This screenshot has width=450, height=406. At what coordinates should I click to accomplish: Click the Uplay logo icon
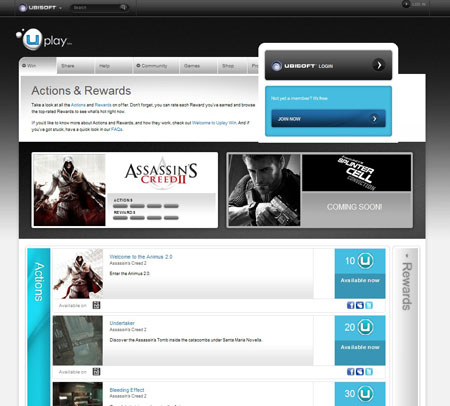(x=33, y=40)
